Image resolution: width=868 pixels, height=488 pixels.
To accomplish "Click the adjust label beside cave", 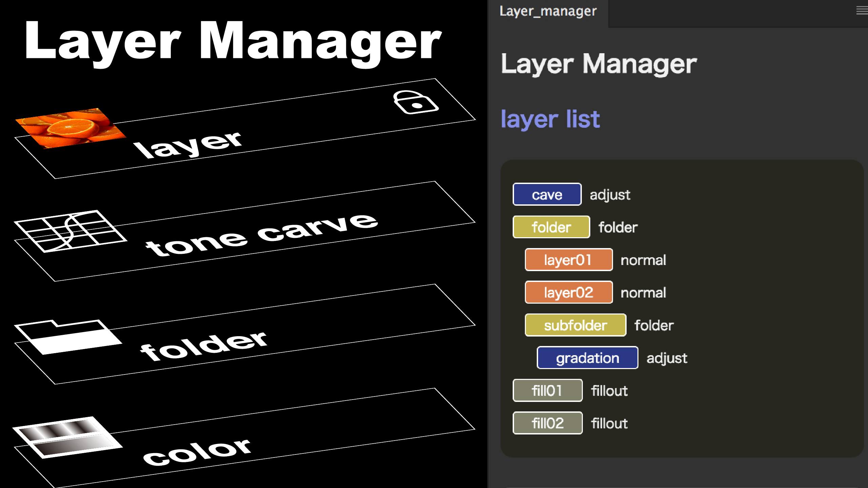I will coord(610,195).
